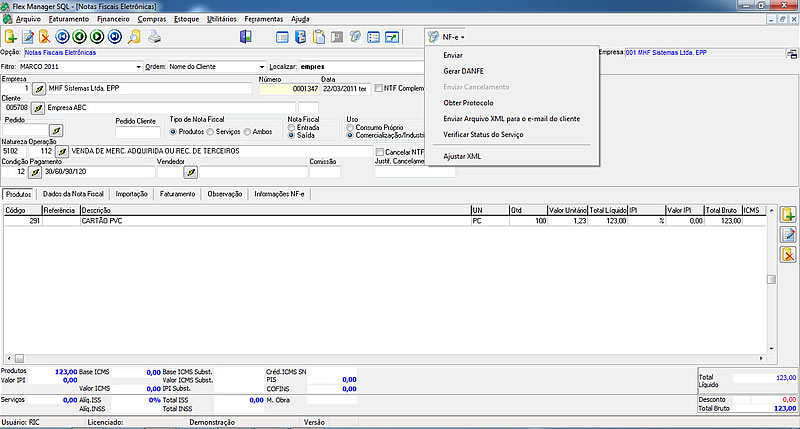Choose Gerar DANFE from NF-e menu

click(464, 71)
